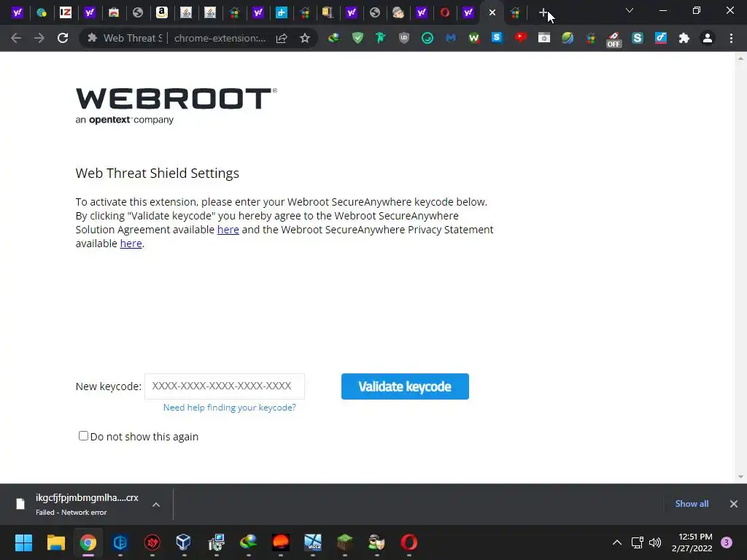Image resolution: width=747 pixels, height=560 pixels.
Task: Open the clock and date 2/27/2022
Action: click(x=692, y=542)
